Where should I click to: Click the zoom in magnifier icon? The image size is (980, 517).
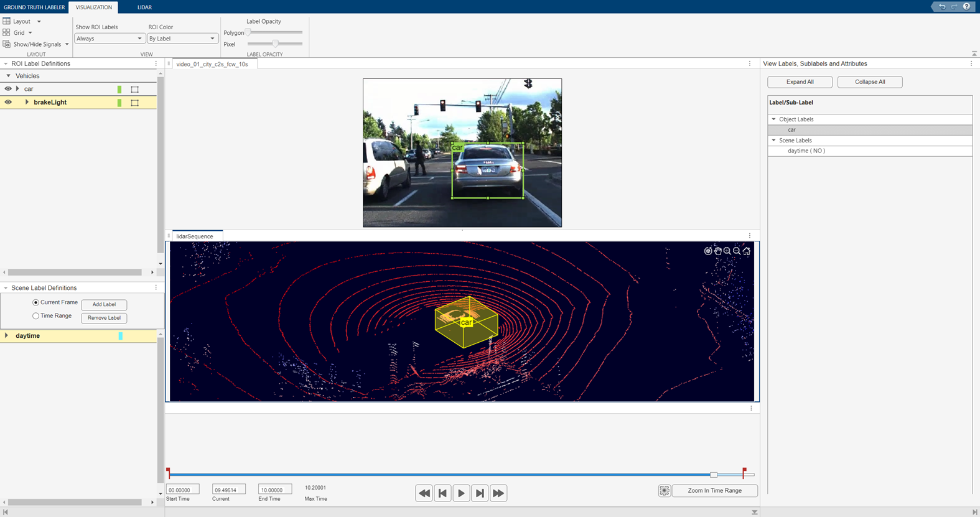point(727,251)
